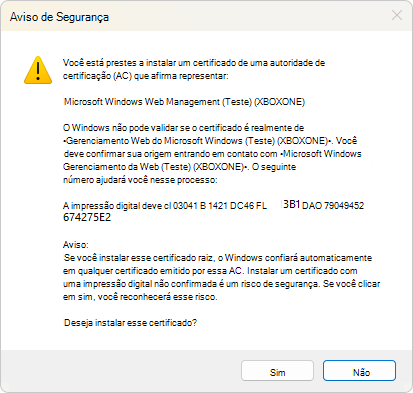Viewport: 413px width, 393px height.
Task: Click Sim to install the certificate
Action: 277,371
